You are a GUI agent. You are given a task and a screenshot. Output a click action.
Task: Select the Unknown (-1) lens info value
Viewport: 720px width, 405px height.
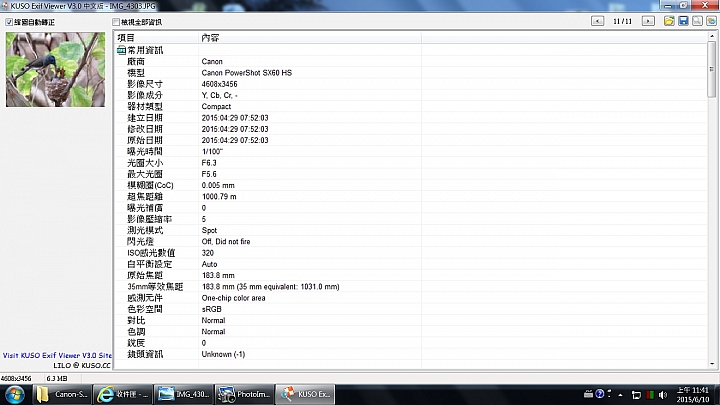[x=223, y=354]
